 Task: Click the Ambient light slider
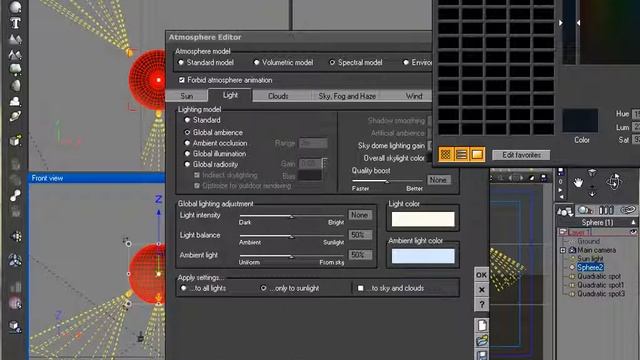coord(291,256)
